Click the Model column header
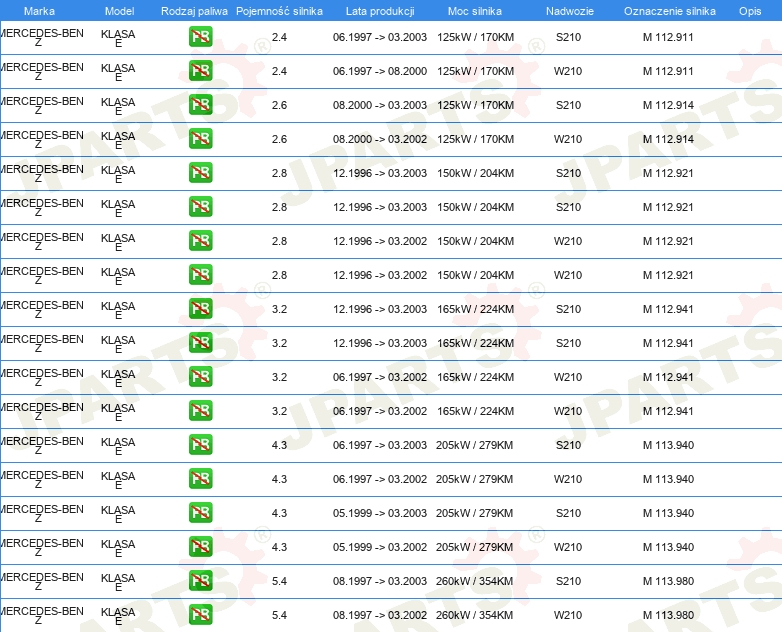The image size is (782, 632). pyautogui.click(x=120, y=11)
